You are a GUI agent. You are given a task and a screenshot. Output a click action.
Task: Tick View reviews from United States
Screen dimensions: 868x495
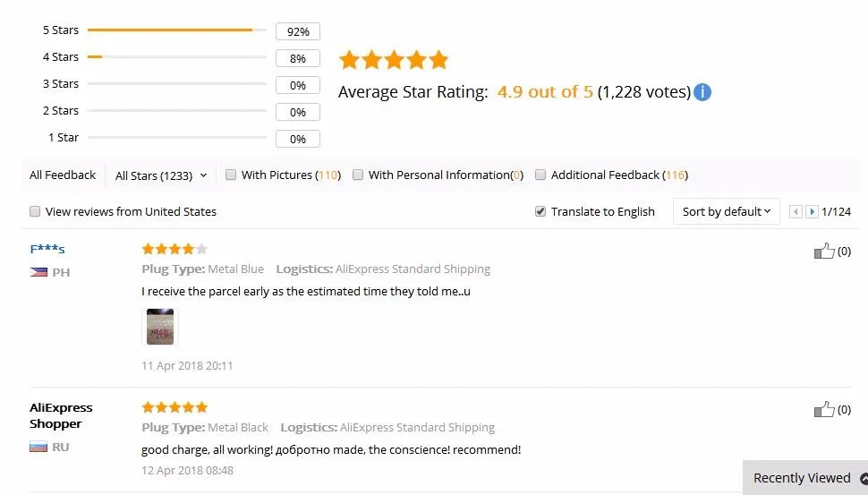pyautogui.click(x=35, y=212)
